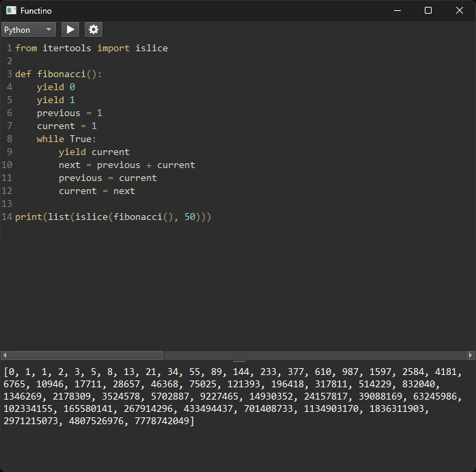This screenshot has width=476, height=472.
Task: Click the splitter handle above the output
Action: click(x=239, y=361)
